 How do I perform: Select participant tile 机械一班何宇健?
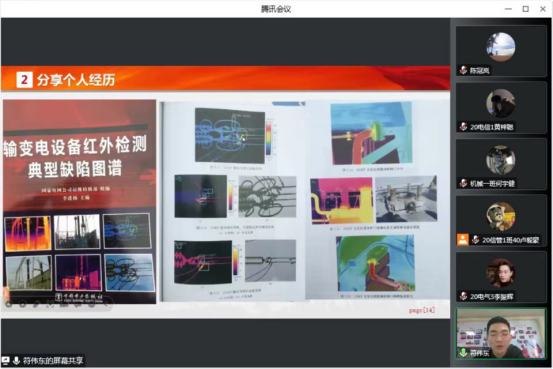501,164
